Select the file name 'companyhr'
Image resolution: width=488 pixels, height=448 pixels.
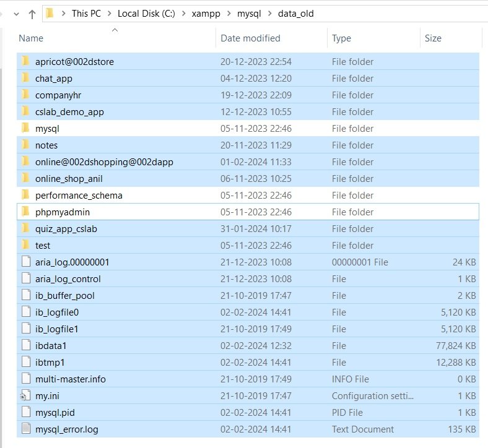(x=58, y=95)
